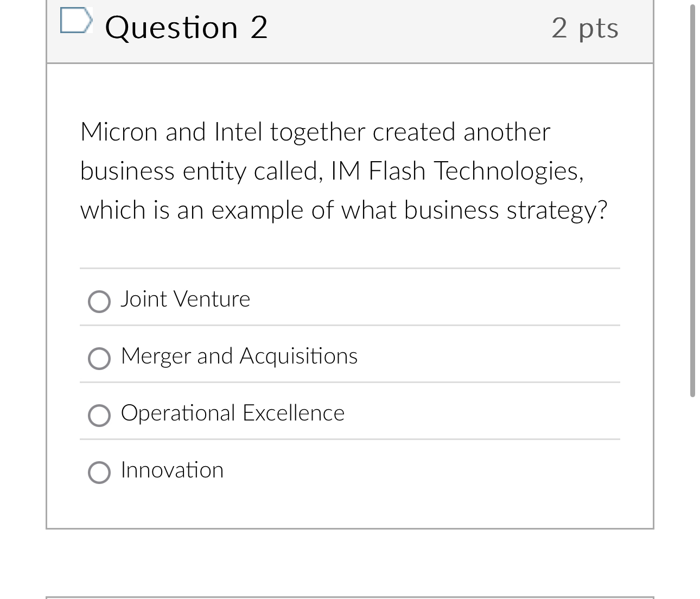700x599 pixels.
Task: Click the 2 pts label
Action: [x=585, y=28]
